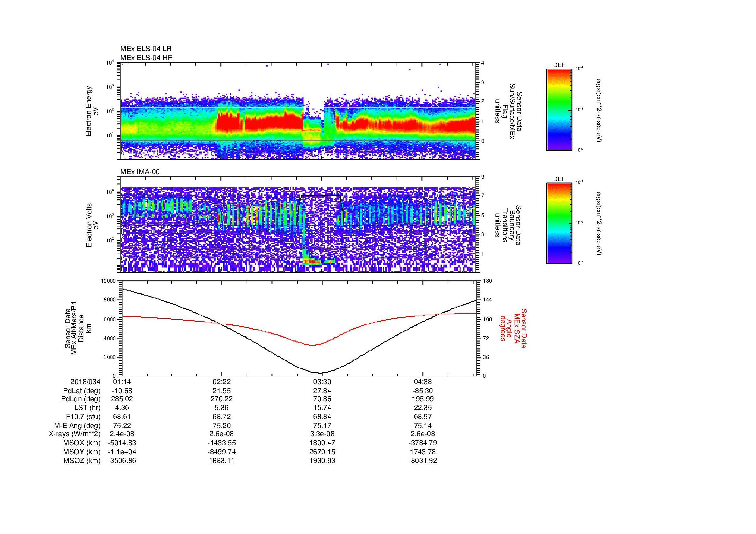Click the 'MSOY (km)' row label

coord(82,452)
